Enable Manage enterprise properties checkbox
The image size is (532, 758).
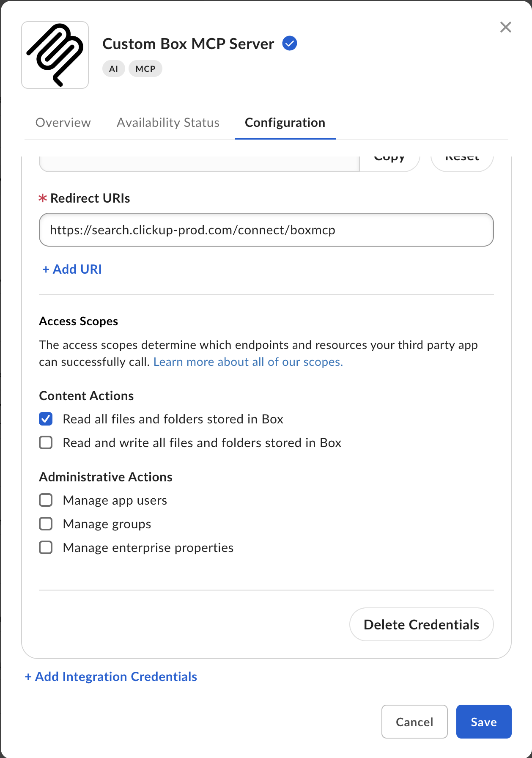[x=46, y=547]
